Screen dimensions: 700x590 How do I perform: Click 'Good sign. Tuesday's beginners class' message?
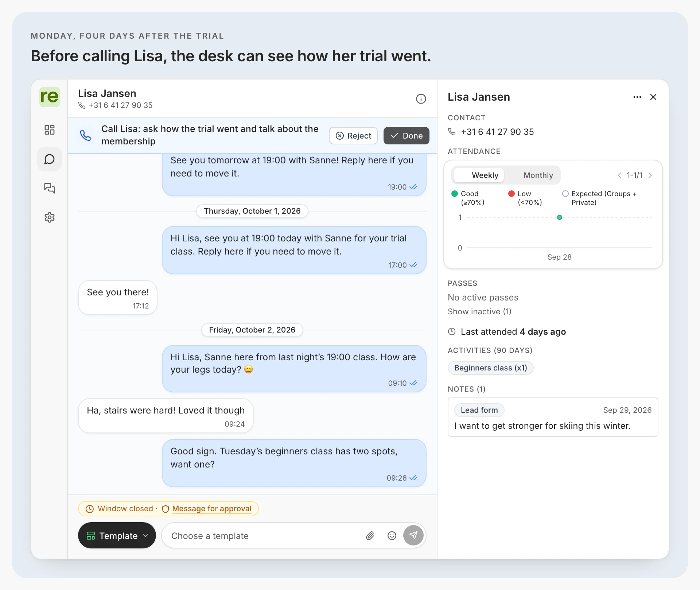tap(294, 463)
